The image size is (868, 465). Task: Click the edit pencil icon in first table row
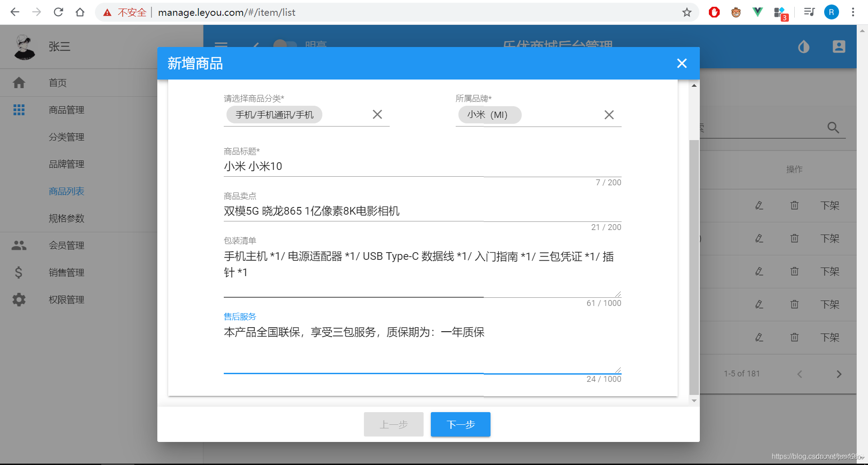[759, 206]
